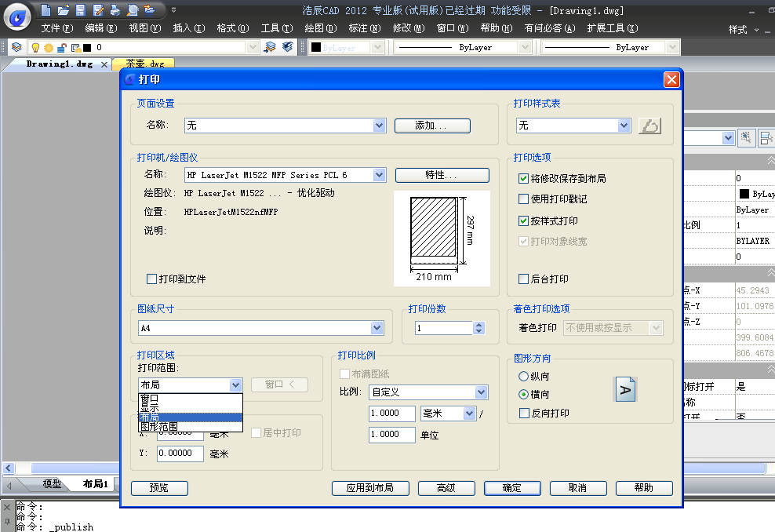Click the 预览 preview button

coord(159,488)
